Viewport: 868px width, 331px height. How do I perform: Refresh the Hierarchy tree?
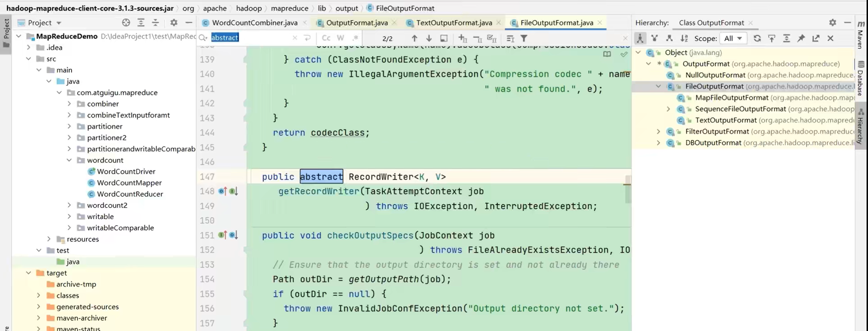pyautogui.click(x=757, y=38)
